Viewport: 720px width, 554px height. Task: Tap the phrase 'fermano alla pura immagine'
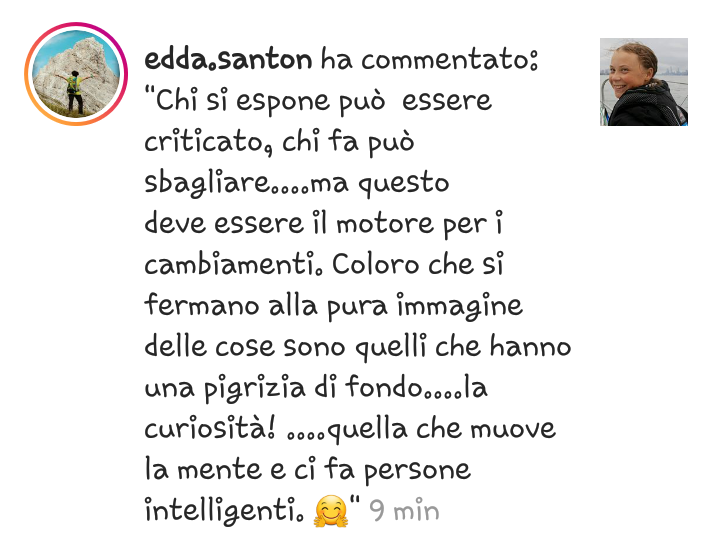tap(333, 306)
